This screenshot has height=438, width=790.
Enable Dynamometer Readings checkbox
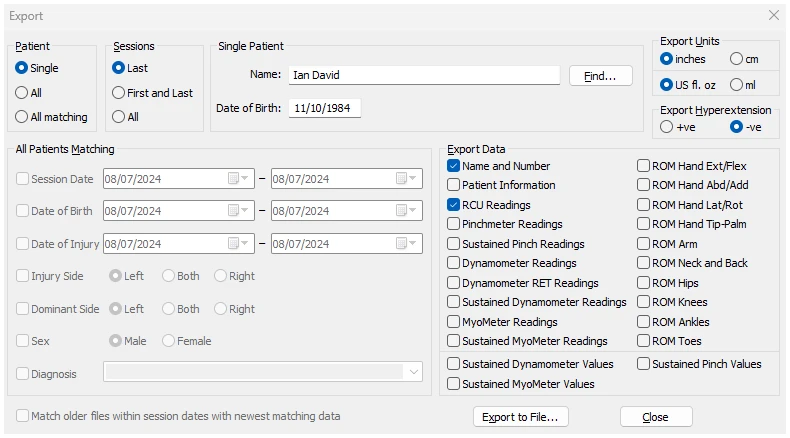coord(454,263)
